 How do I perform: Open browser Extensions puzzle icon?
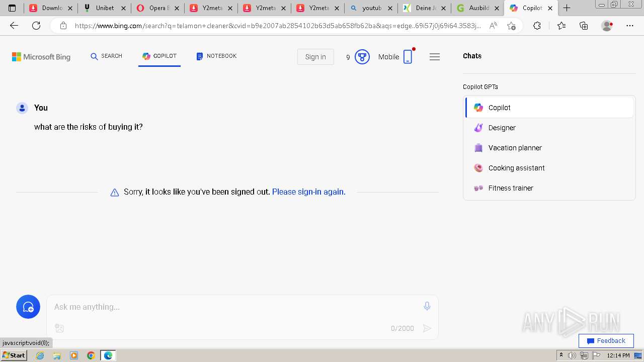[x=537, y=26]
